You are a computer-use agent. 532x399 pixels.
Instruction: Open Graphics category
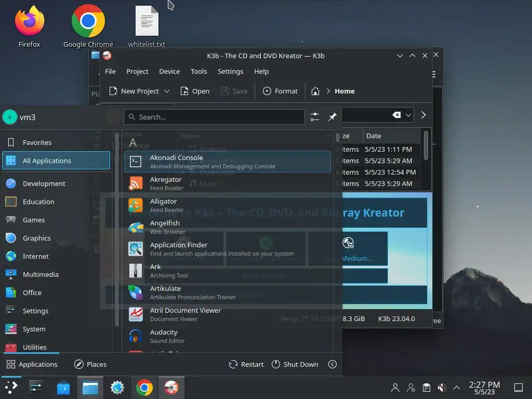coord(56,238)
